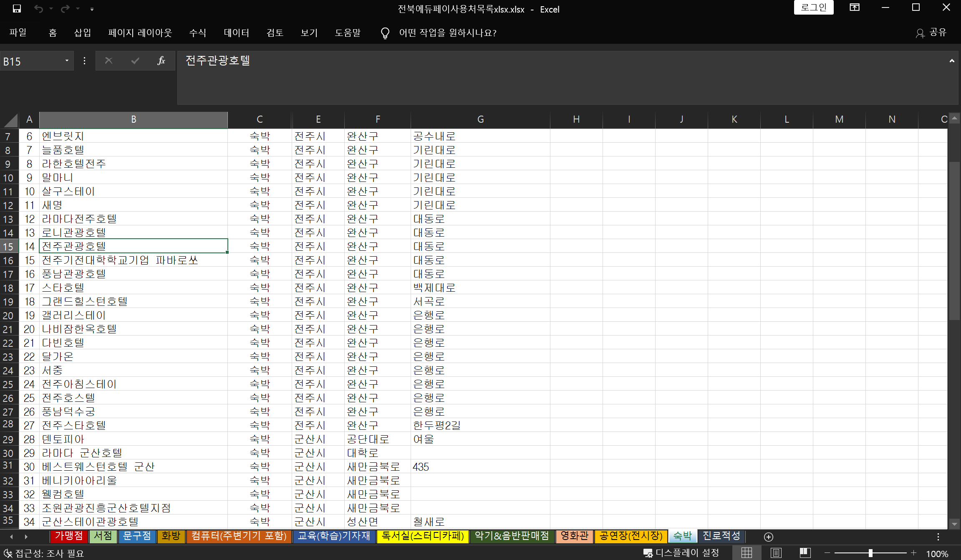961x560 pixels.
Task: Collapse the formula bar with chevron
Action: 952,61
